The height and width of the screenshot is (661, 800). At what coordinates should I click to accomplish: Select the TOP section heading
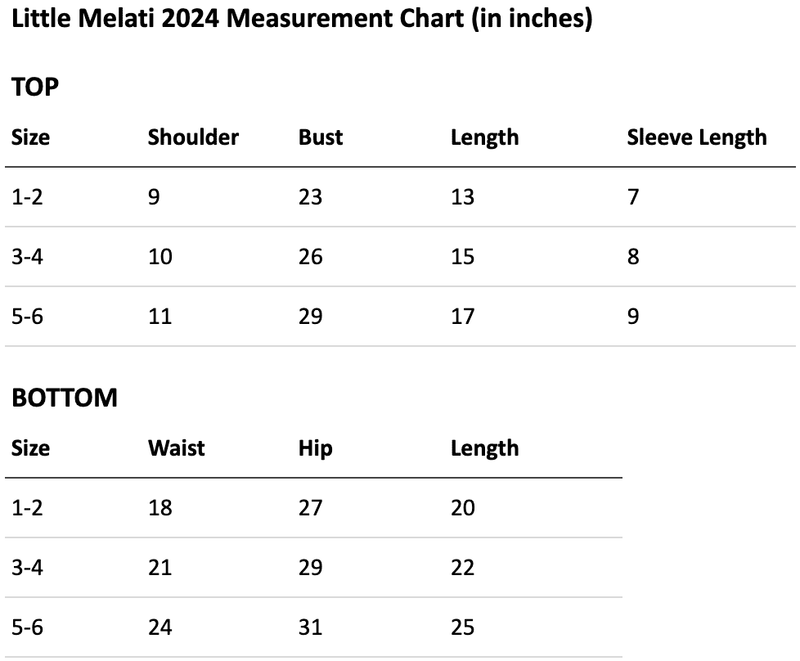(35, 87)
